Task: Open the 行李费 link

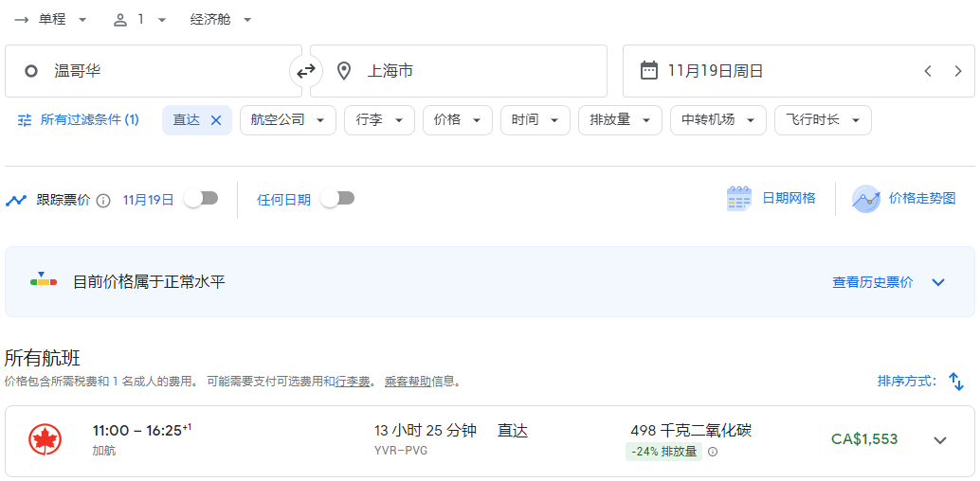Action: pyautogui.click(x=353, y=381)
